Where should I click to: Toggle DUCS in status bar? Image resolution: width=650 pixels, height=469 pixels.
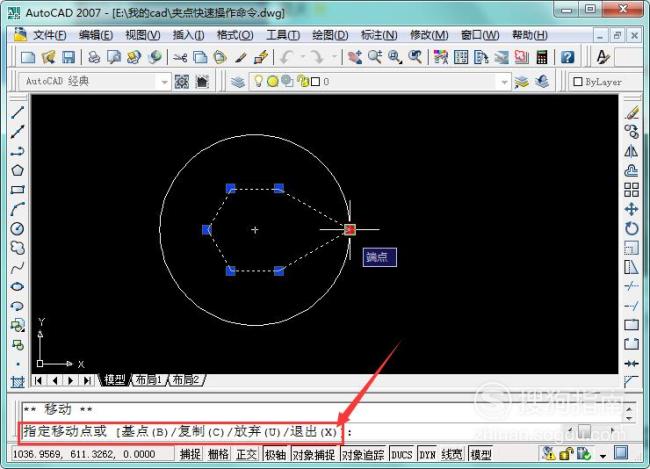402,454
